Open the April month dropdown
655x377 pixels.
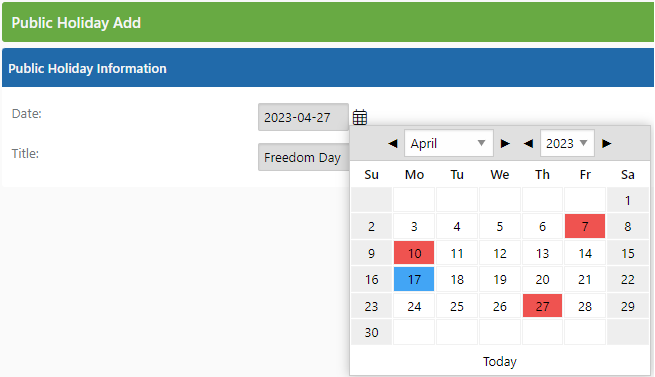[x=449, y=143]
